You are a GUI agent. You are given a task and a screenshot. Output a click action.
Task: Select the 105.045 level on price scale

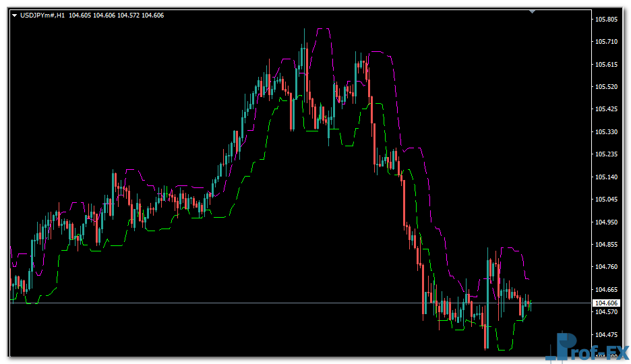pyautogui.click(x=606, y=200)
